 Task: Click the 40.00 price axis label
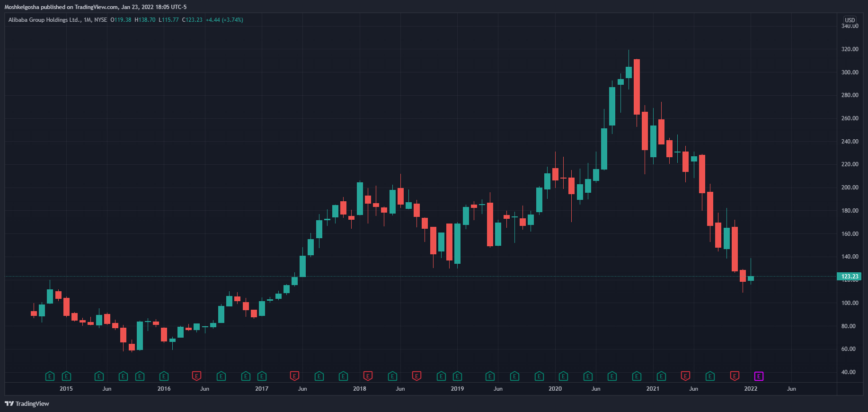tap(850, 372)
